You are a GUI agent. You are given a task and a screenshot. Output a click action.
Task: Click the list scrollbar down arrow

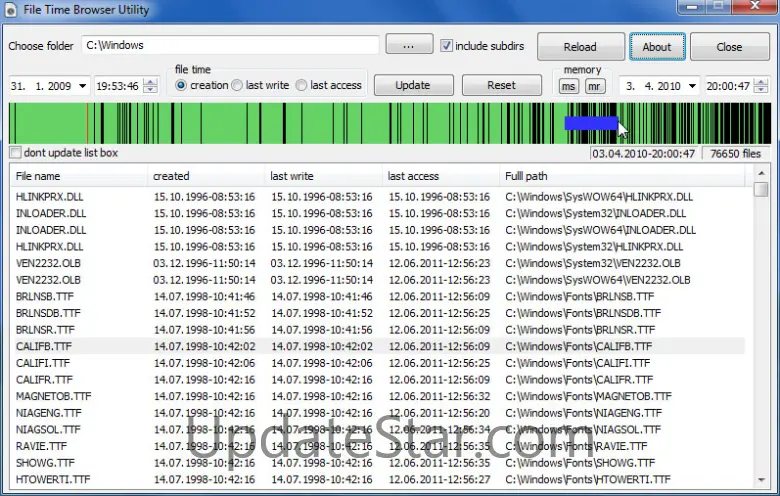point(761,480)
